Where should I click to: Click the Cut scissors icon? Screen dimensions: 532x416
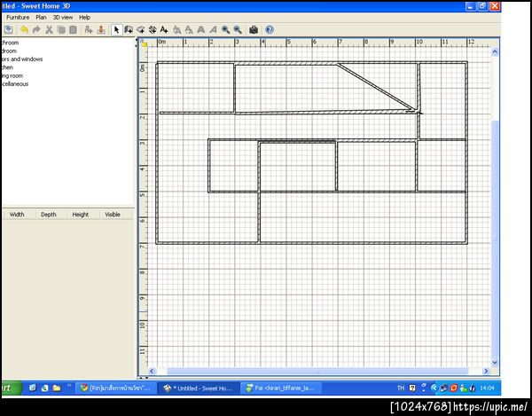tap(49, 30)
